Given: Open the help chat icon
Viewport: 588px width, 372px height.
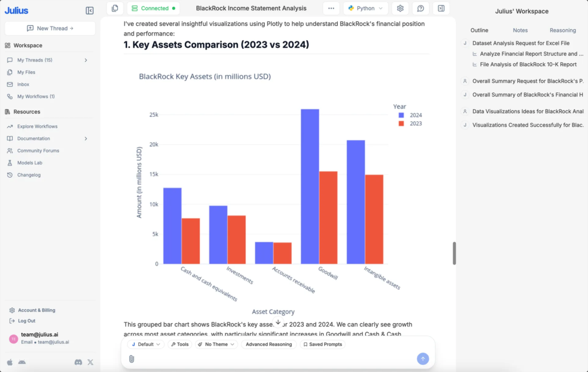Looking at the screenshot, I should pos(420,9).
